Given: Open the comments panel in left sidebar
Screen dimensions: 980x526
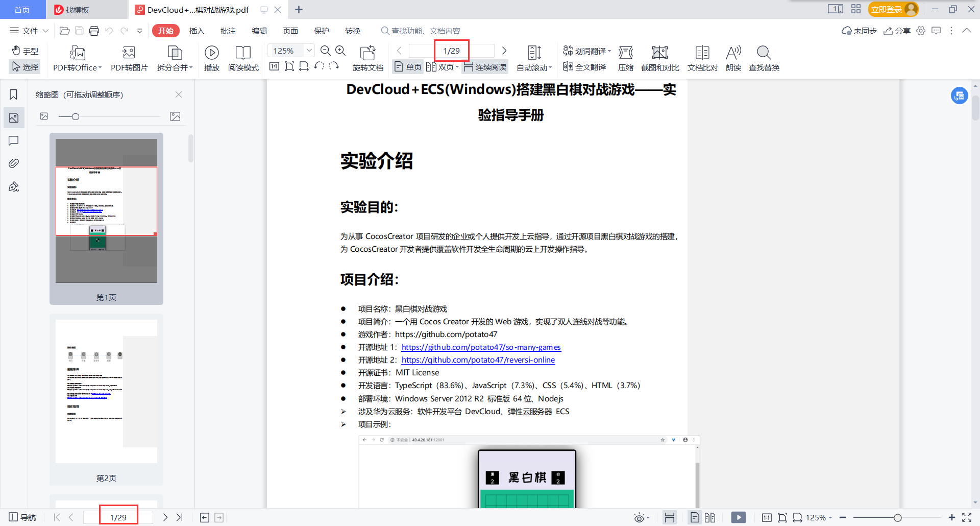Looking at the screenshot, I should [x=14, y=141].
